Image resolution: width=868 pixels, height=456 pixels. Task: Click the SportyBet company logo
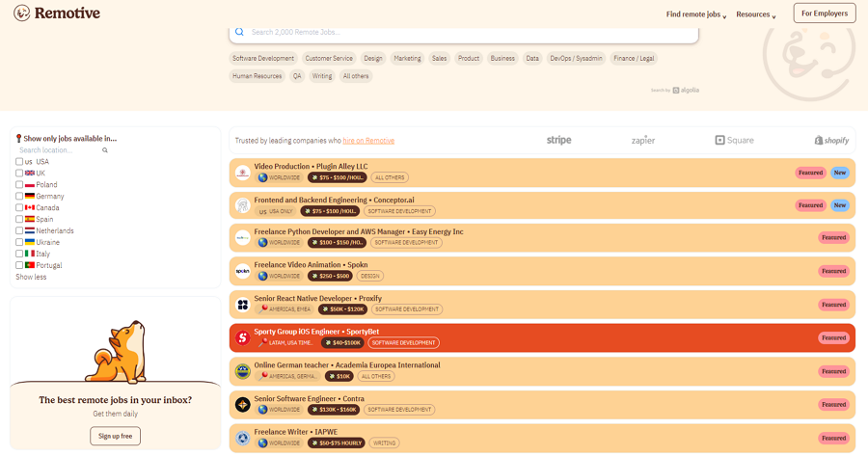point(243,337)
